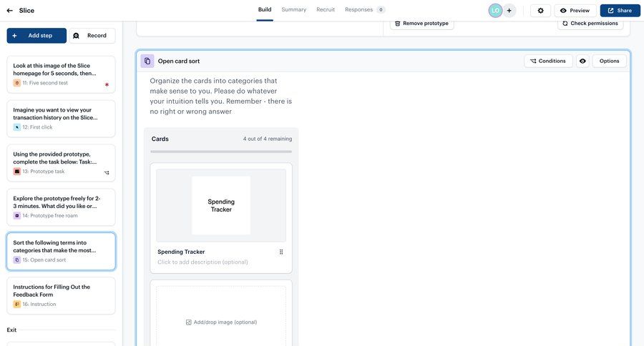Click the card sort instructions text
The image size is (644, 346).
point(221,96)
